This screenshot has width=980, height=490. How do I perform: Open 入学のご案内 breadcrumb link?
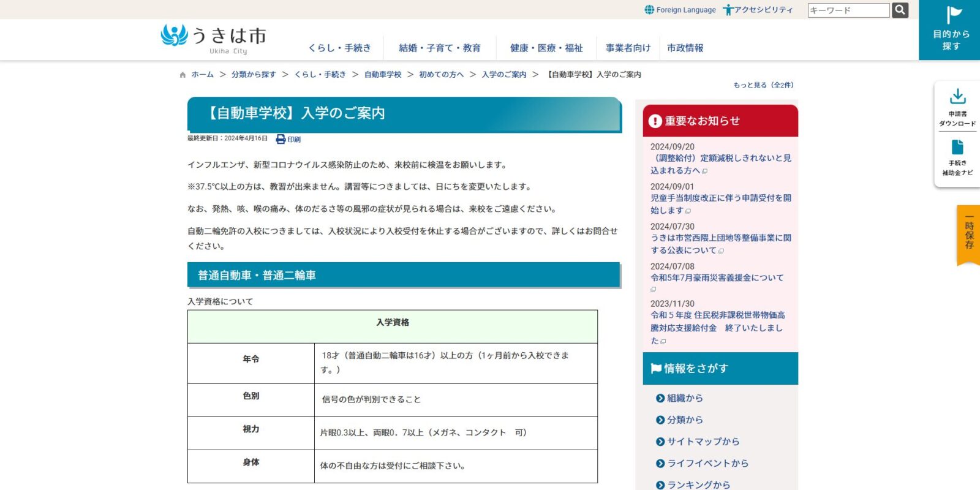point(504,75)
